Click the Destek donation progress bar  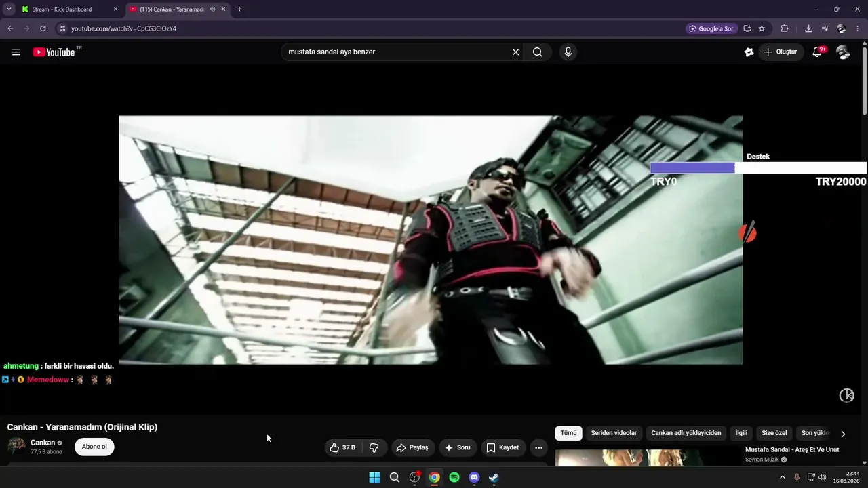758,168
